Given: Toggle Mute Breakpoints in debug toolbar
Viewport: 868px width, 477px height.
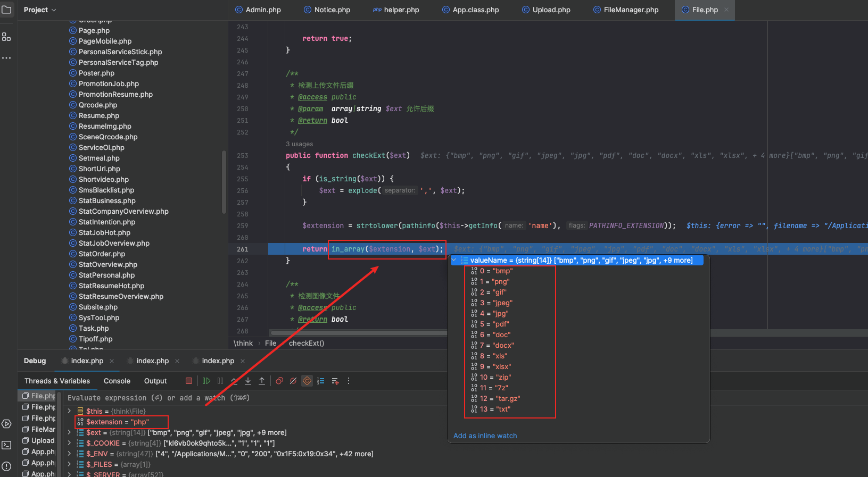Looking at the screenshot, I should [x=293, y=381].
